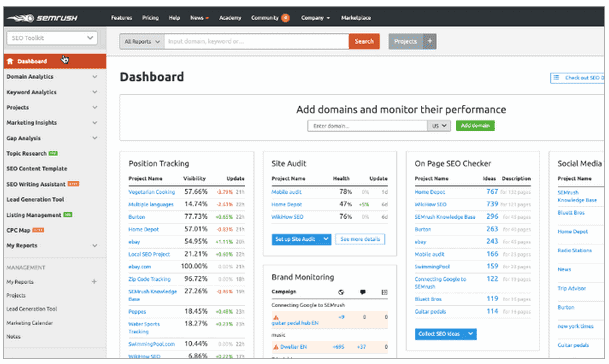Open Lead Generation Tool in bold sidebar menu
Screen dimensions: 609x364
[x=35, y=199]
